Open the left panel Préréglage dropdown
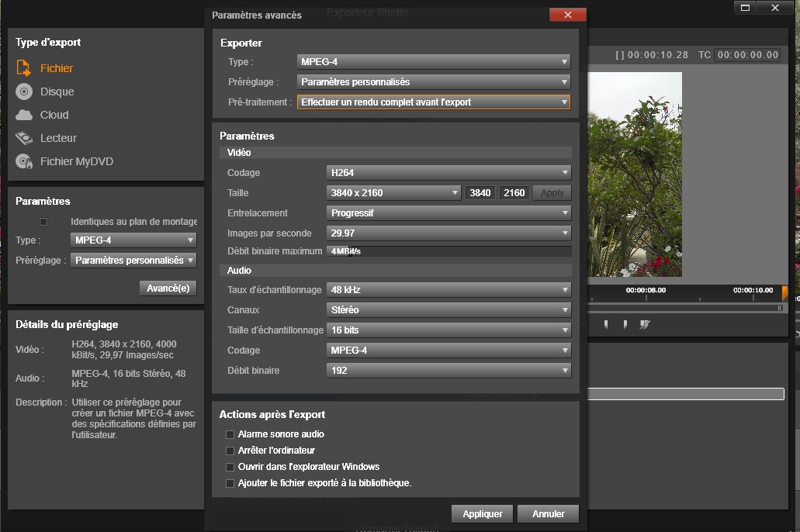 tap(133, 260)
